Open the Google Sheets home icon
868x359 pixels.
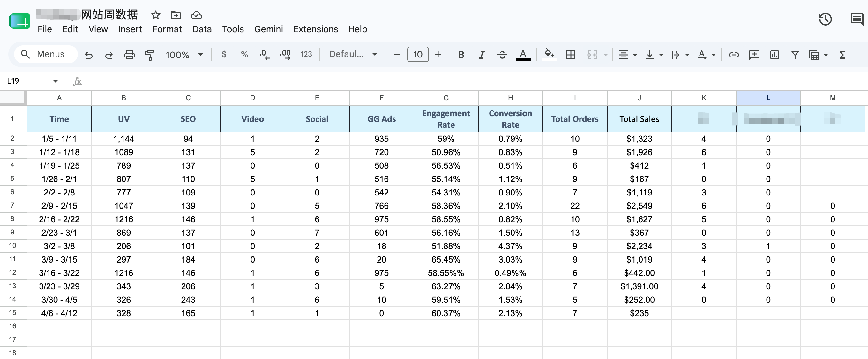[19, 21]
